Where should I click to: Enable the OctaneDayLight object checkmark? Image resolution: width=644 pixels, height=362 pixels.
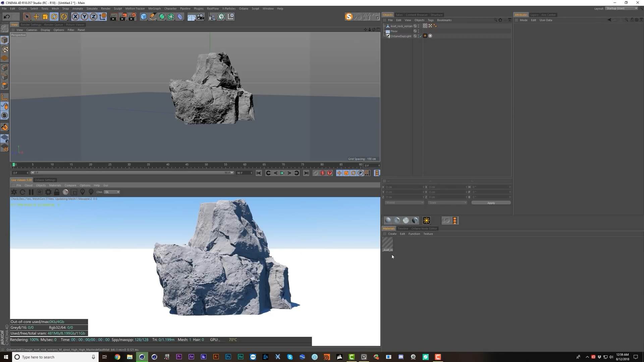[x=420, y=36]
